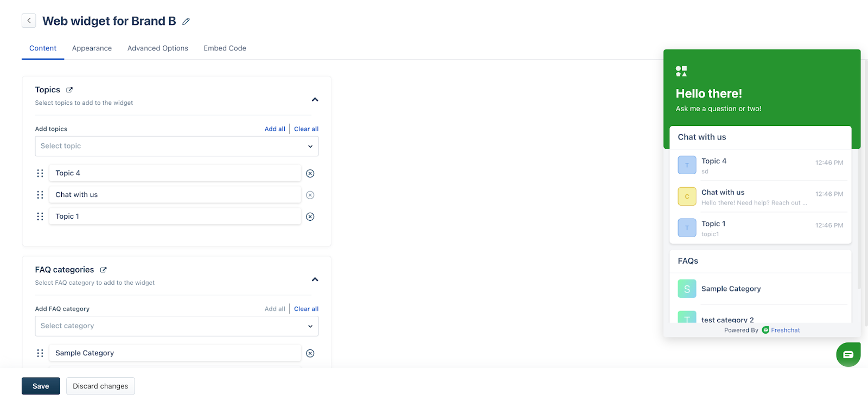Open the Select topic dropdown
This screenshot has height=401, width=868.
(x=177, y=146)
